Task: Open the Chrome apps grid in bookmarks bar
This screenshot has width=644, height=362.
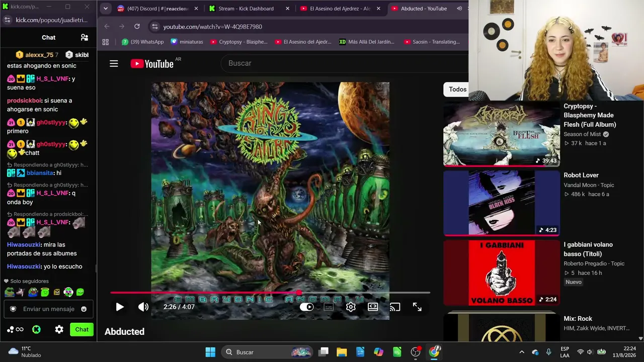Action: click(105, 42)
